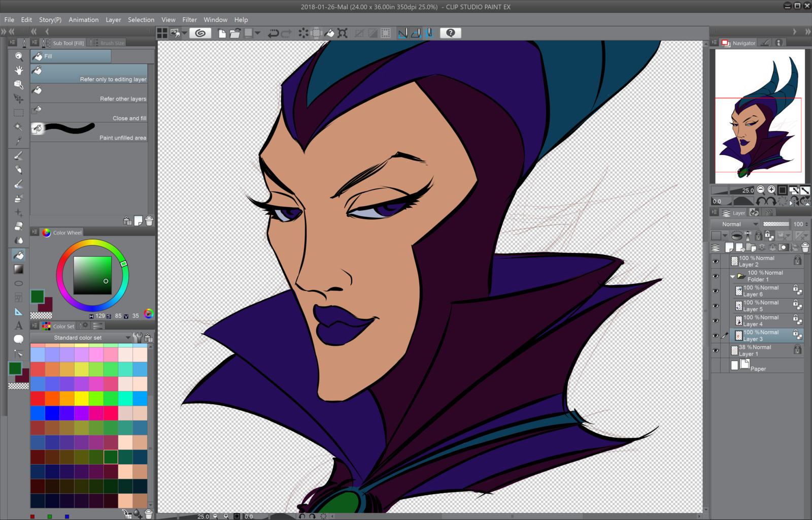Zoom in in the Navigator panel
The width and height of the screenshot is (812, 520).
point(771,190)
